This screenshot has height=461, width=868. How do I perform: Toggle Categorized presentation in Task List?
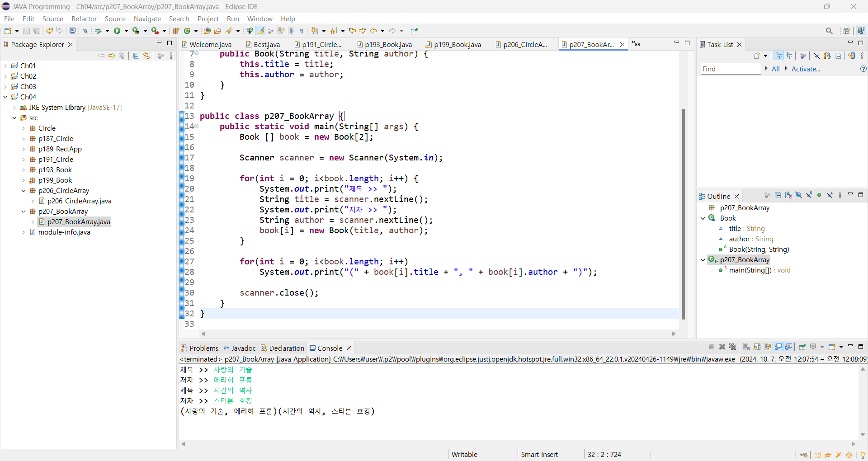(x=778, y=56)
